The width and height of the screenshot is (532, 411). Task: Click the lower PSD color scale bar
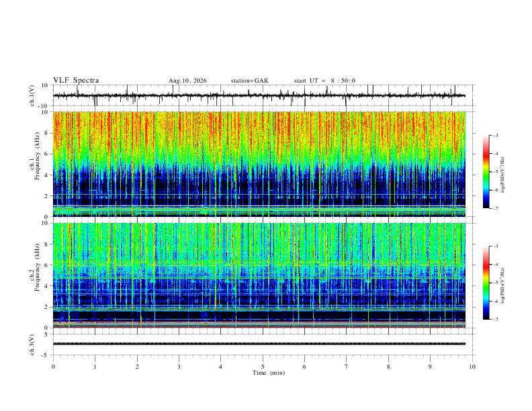tap(486, 283)
